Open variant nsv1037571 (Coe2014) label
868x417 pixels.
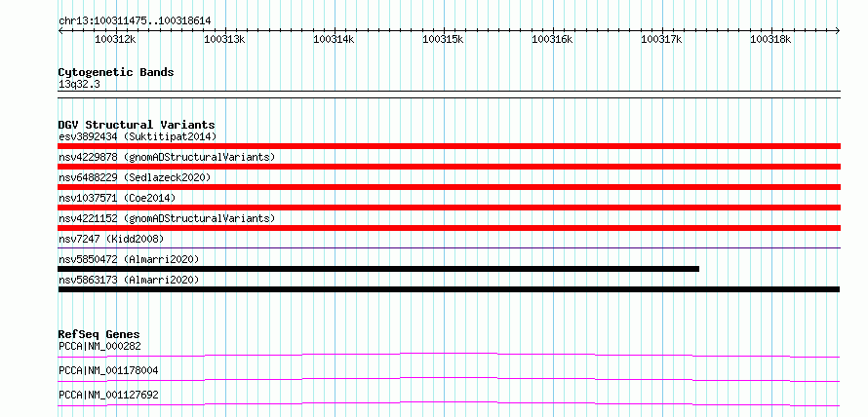coord(117,198)
